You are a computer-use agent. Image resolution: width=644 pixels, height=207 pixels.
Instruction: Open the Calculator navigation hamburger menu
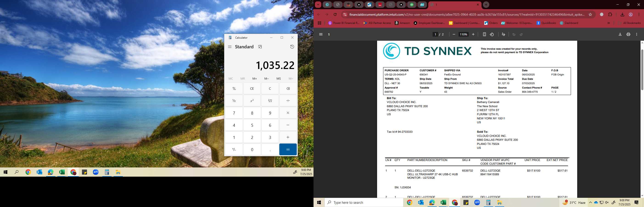230,47
